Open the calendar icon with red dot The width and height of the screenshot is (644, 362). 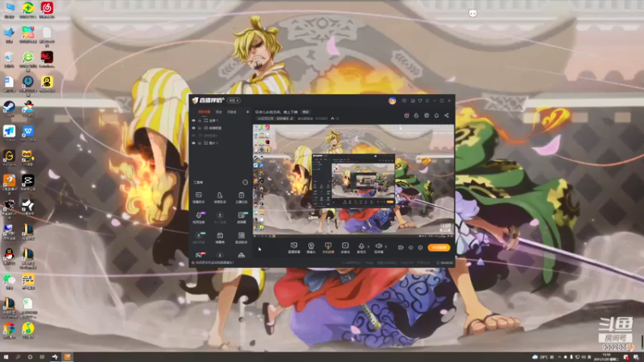click(407, 116)
